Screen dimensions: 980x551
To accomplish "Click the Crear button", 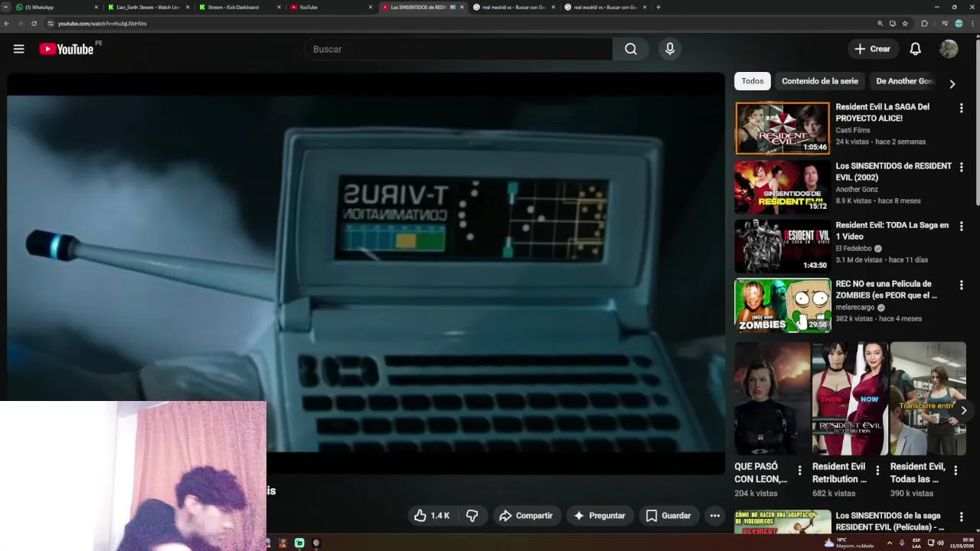I will click(x=873, y=49).
